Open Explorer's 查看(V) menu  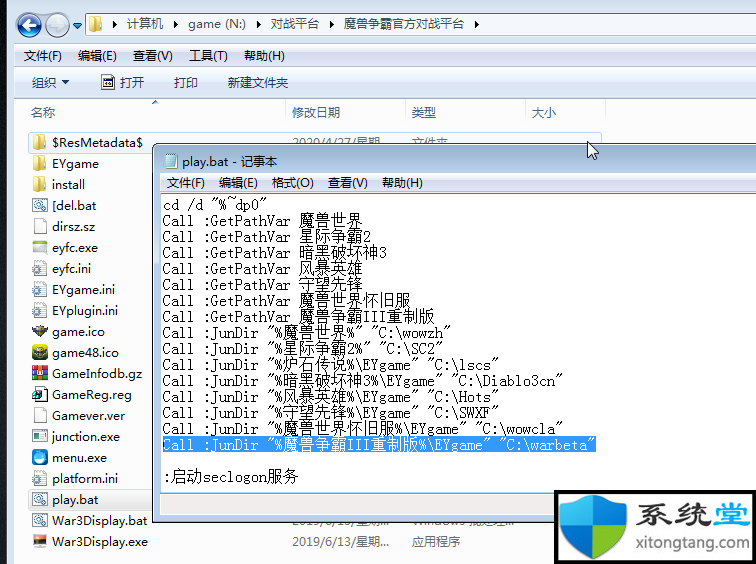pos(152,56)
